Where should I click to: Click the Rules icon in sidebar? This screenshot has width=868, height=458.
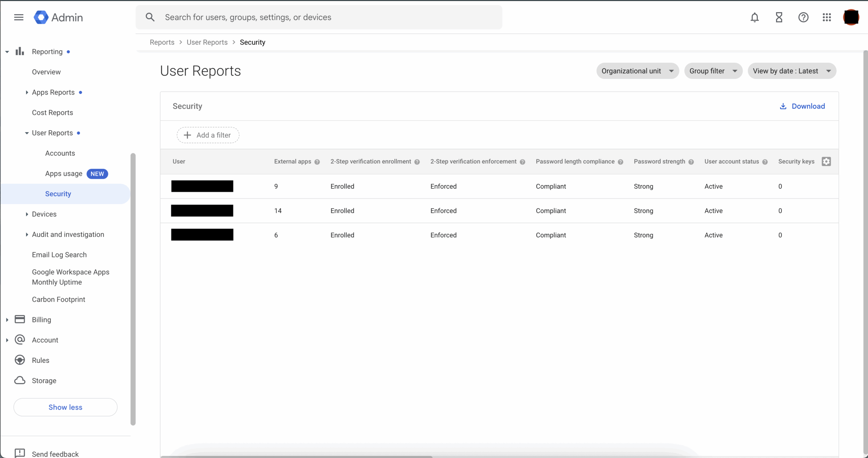[x=20, y=360]
